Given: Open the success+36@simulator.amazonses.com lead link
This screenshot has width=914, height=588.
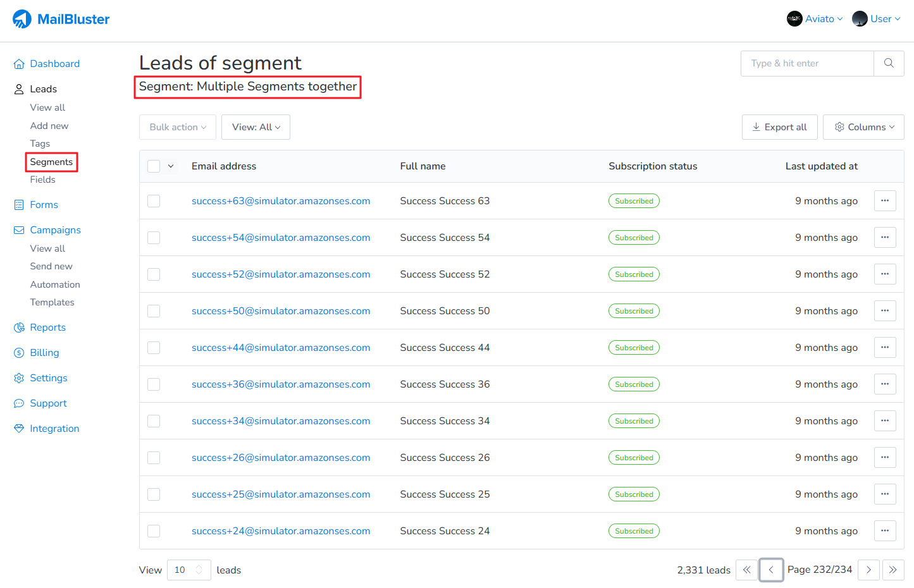Looking at the screenshot, I should point(281,384).
